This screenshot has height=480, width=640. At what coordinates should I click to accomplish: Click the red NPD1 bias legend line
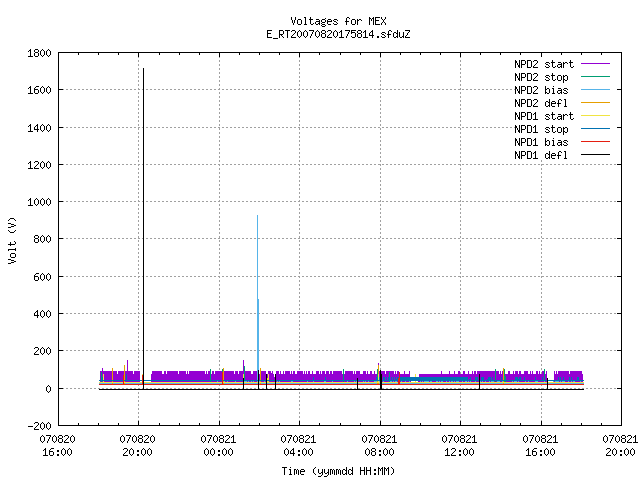[x=595, y=142]
